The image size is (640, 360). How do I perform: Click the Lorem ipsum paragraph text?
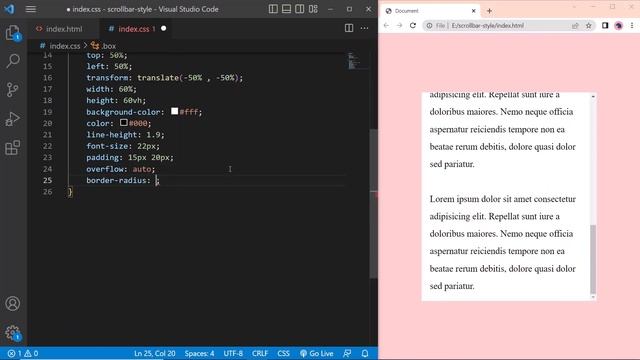tap(502, 242)
